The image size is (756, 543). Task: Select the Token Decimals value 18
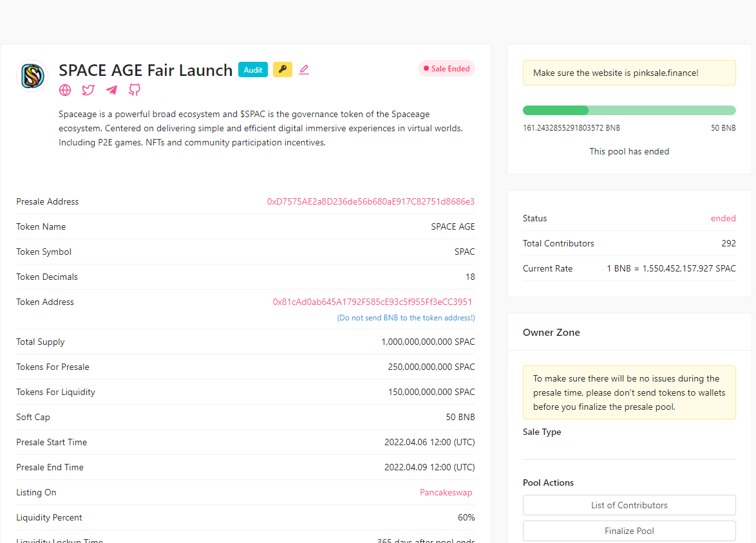470,277
